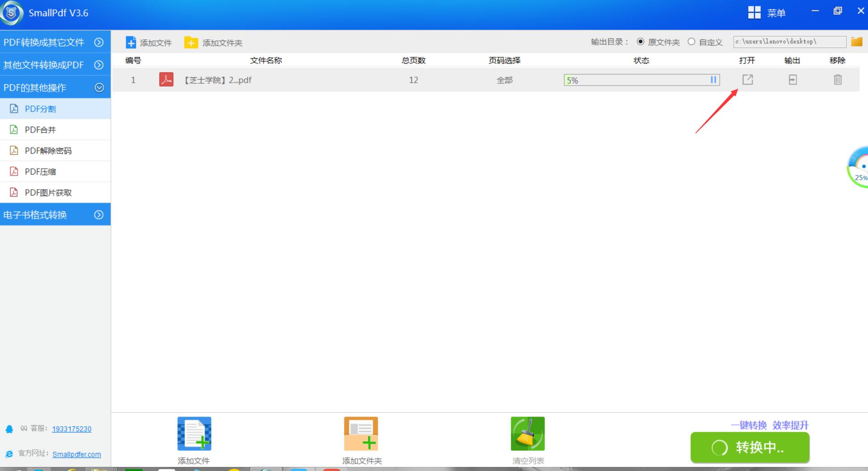The height and width of the screenshot is (471, 868).
Task: Select the 自定义 output radio button
Action: [x=691, y=42]
